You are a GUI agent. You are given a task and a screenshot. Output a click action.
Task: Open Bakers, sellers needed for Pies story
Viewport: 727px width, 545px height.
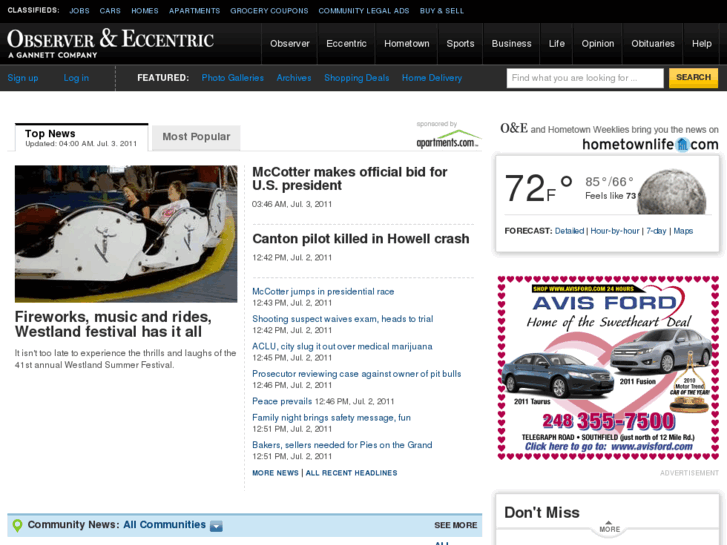(342, 445)
